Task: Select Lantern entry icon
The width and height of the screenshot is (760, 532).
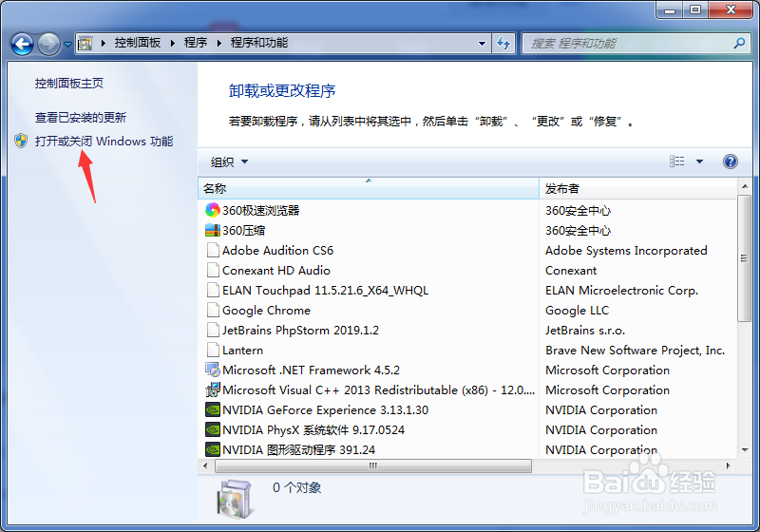Action: pos(212,350)
